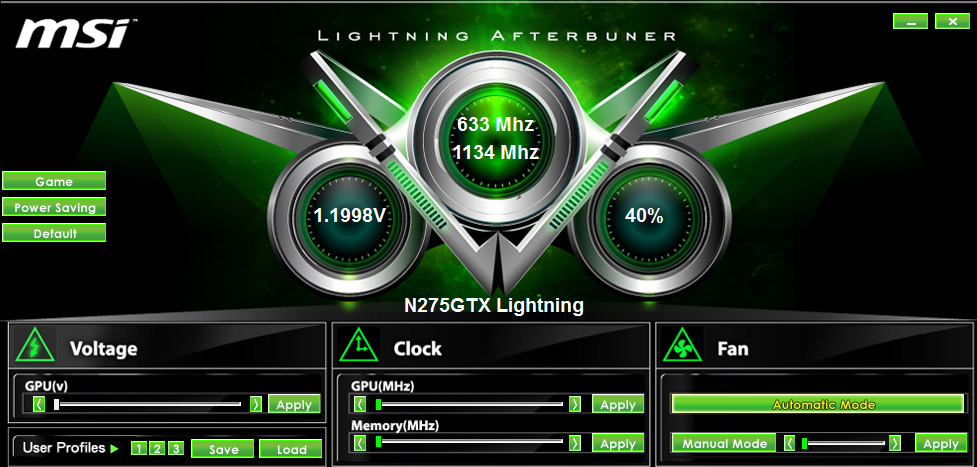
Task: Click the 633 Mhz core clock reading
Action: point(495,124)
